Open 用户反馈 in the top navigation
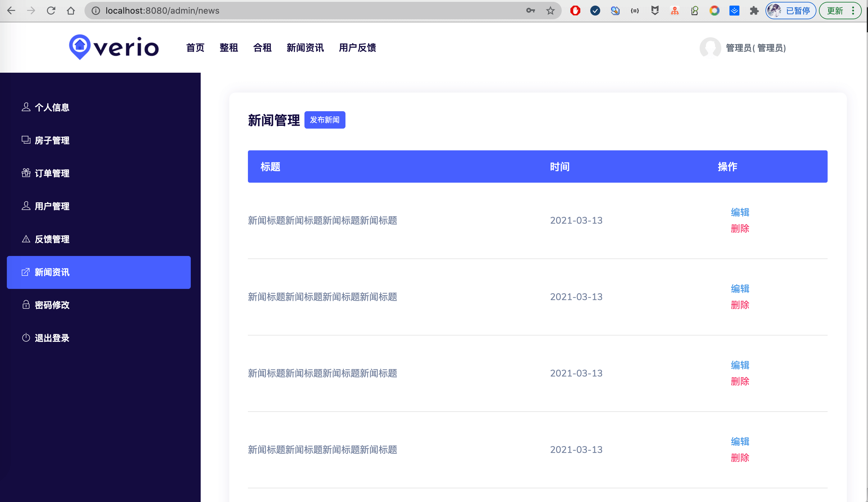Screen dimensions: 868x502 pos(357,48)
